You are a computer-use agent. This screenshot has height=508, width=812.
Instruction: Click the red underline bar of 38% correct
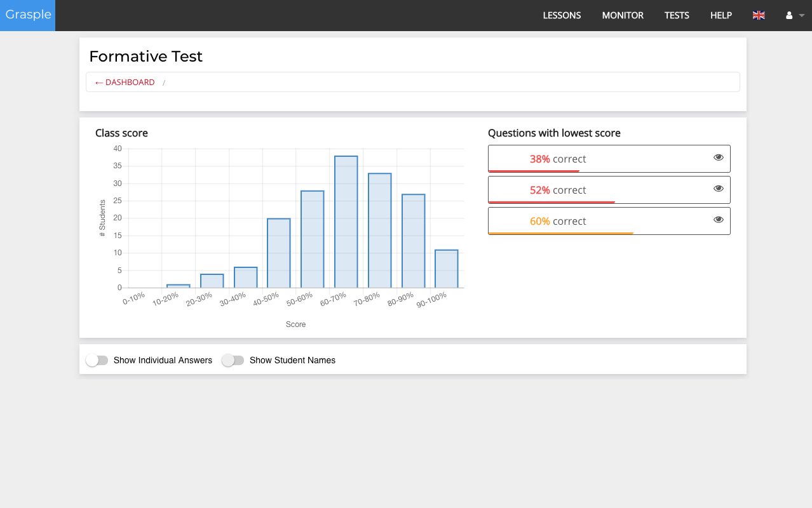tap(534, 170)
